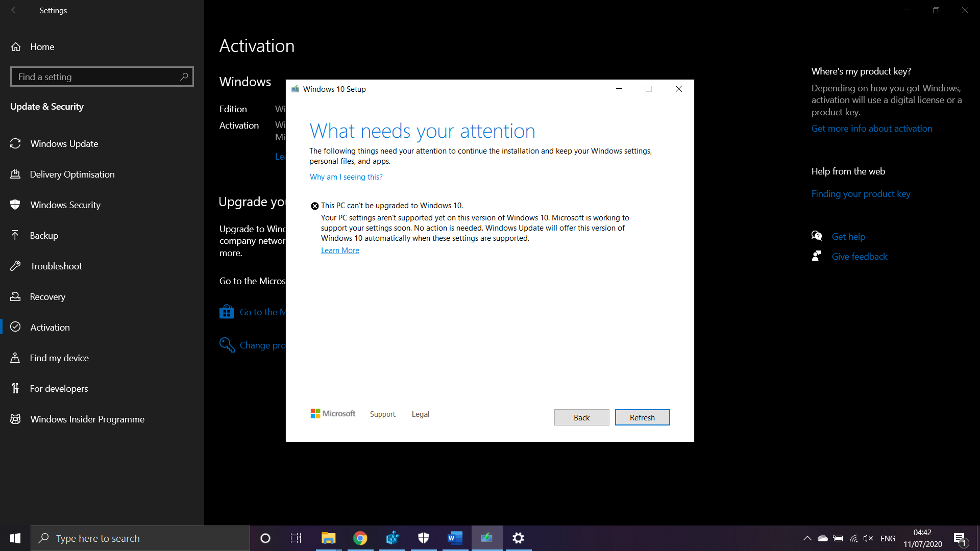Open Google Chrome from taskbar
This screenshot has height=551, width=980.
tap(360, 538)
